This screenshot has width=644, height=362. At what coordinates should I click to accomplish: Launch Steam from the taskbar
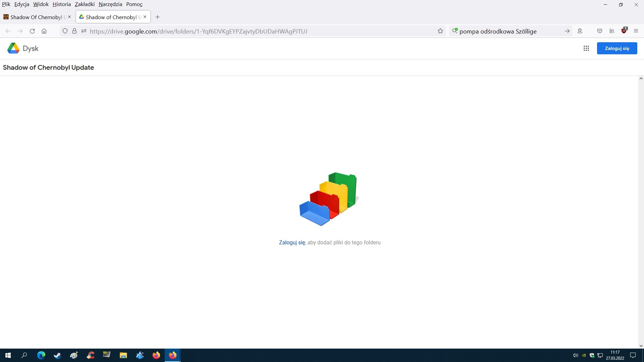pyautogui.click(x=57, y=355)
